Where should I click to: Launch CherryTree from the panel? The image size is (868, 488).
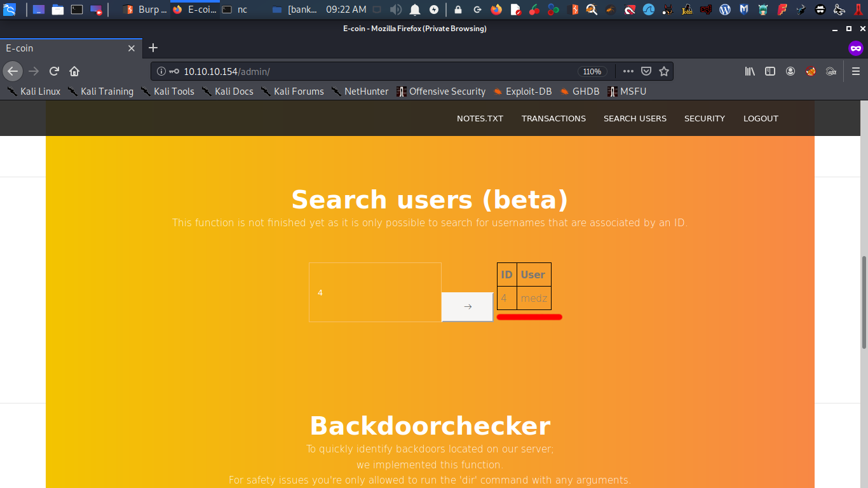click(x=534, y=10)
